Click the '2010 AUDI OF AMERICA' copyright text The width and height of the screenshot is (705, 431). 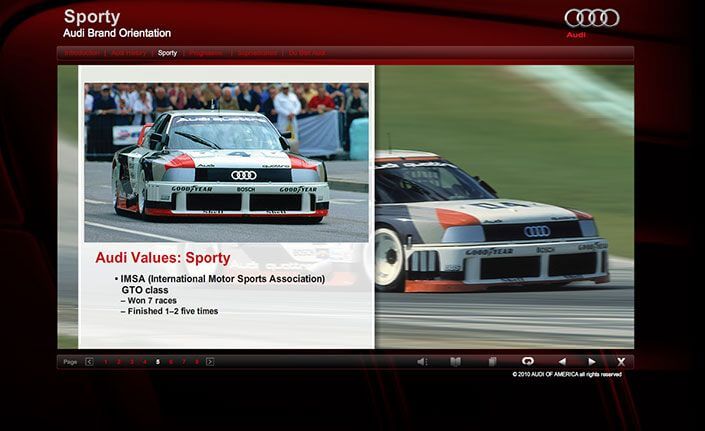click(x=567, y=374)
